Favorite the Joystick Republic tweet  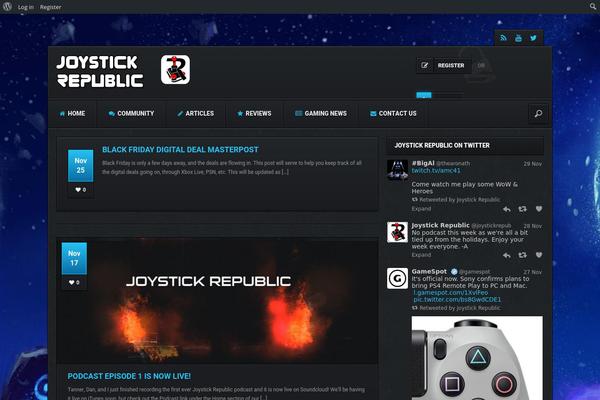(x=539, y=255)
